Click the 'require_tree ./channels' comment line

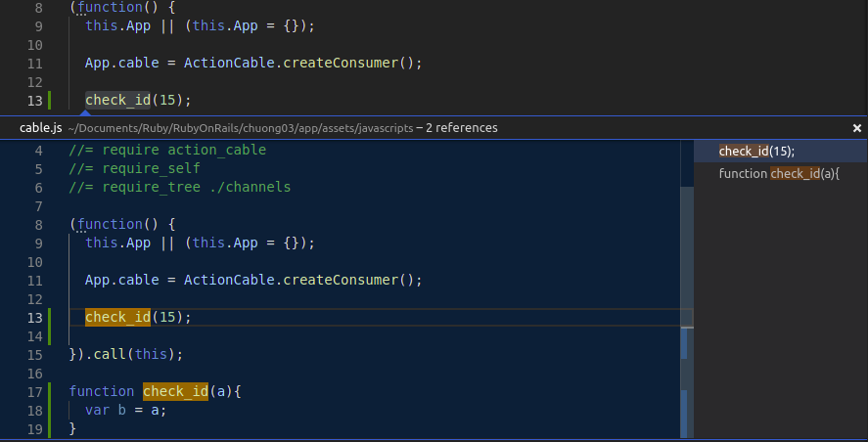(x=180, y=187)
